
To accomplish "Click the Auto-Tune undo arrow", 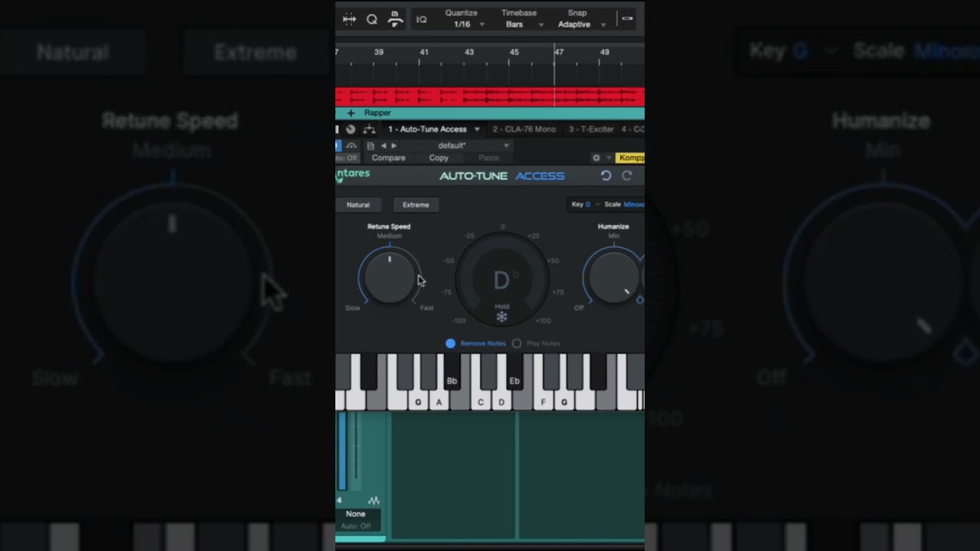I will 606,175.
